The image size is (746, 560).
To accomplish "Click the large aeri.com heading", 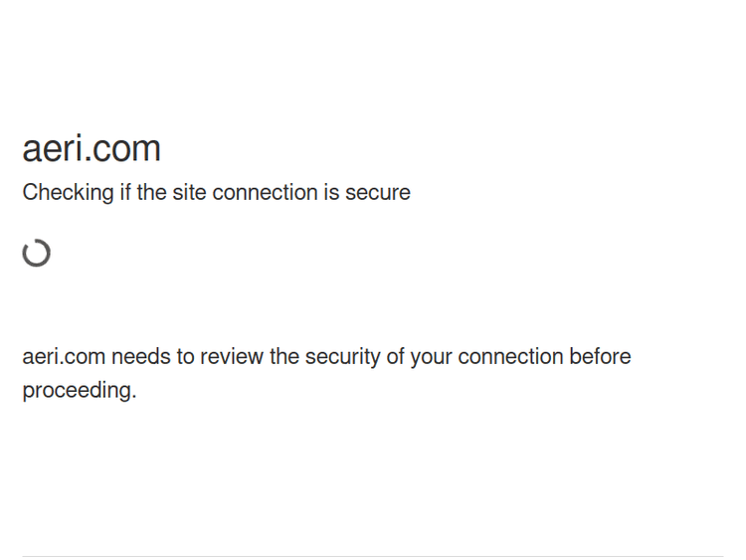I will pyautogui.click(x=92, y=149).
